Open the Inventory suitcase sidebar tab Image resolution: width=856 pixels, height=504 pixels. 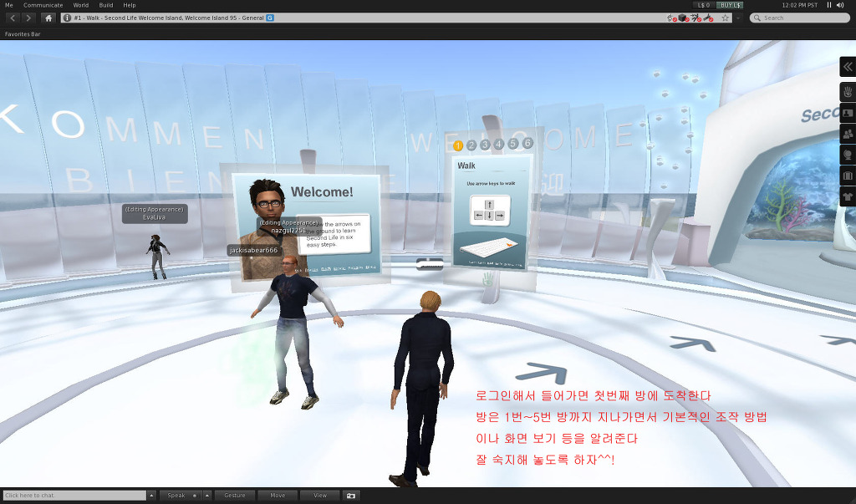coord(848,176)
